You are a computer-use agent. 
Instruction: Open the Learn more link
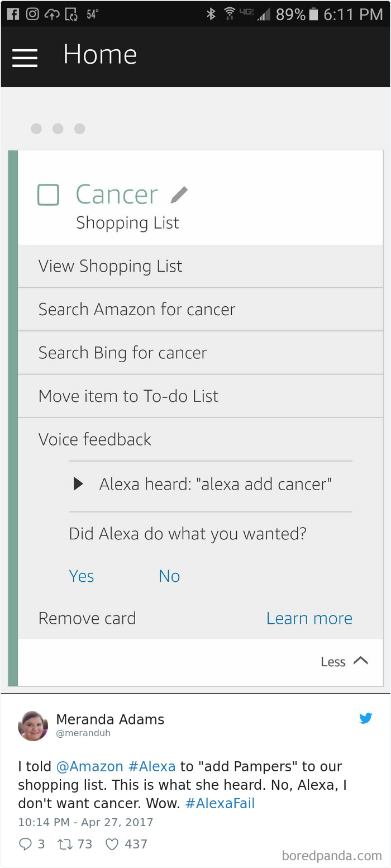coord(309,618)
